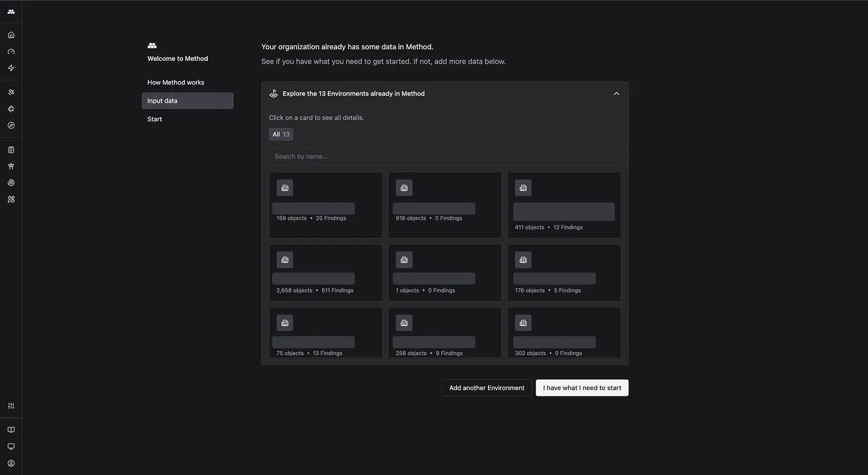Open the card with 2,658 objects, 511 Findings

tap(325, 272)
